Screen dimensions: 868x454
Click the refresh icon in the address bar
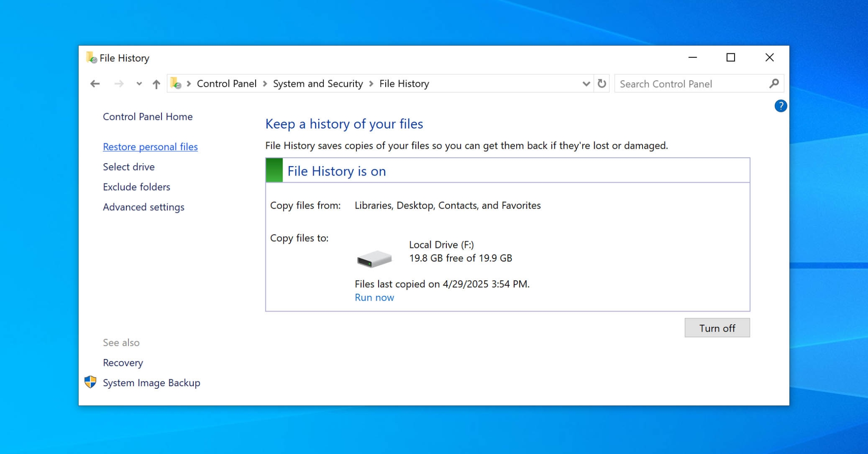point(601,84)
